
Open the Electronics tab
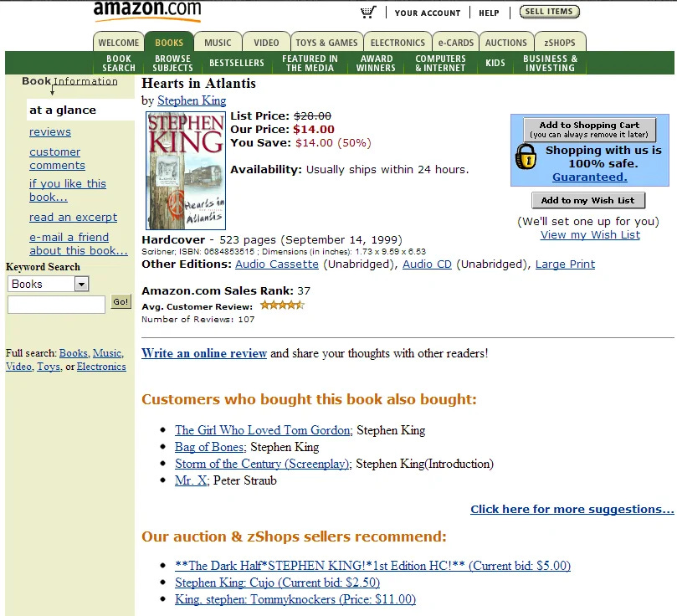coord(397,43)
